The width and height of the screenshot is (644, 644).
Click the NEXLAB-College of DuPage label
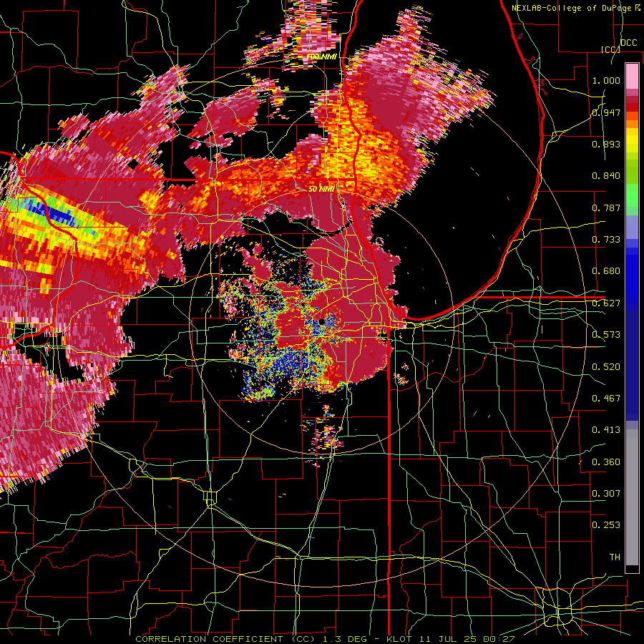(573, 8)
